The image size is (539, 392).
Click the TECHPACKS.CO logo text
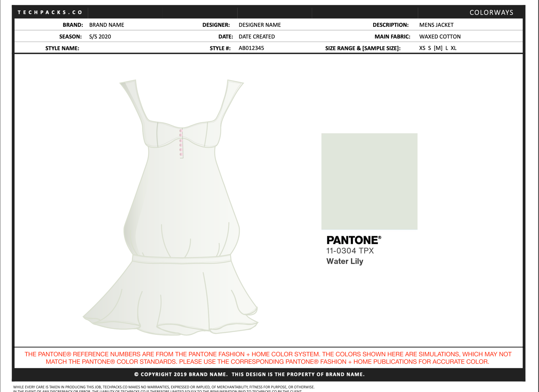[50, 12]
